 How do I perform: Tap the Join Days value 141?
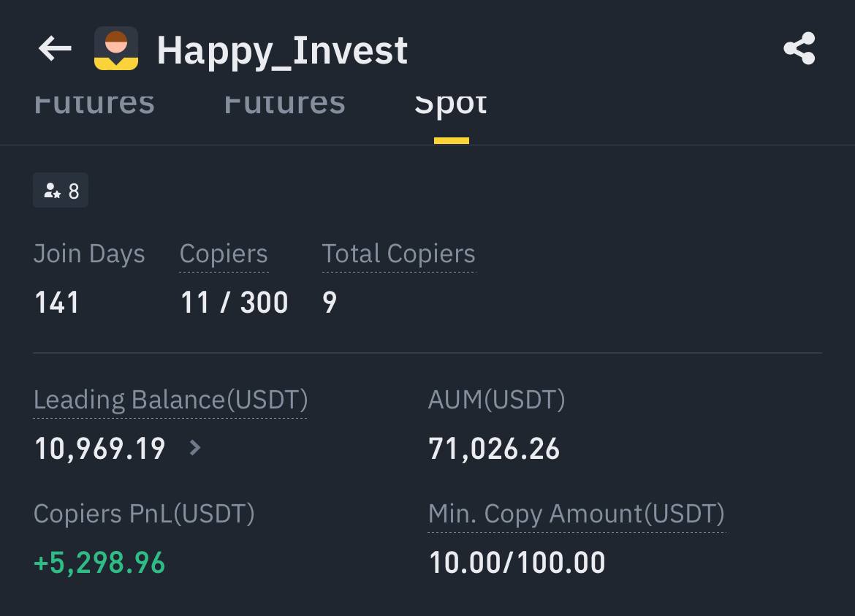point(57,303)
